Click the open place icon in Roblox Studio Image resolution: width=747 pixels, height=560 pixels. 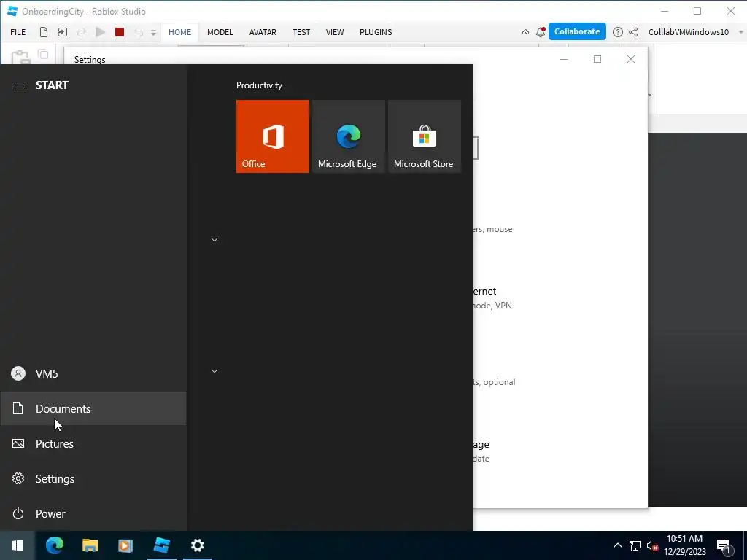(x=63, y=32)
